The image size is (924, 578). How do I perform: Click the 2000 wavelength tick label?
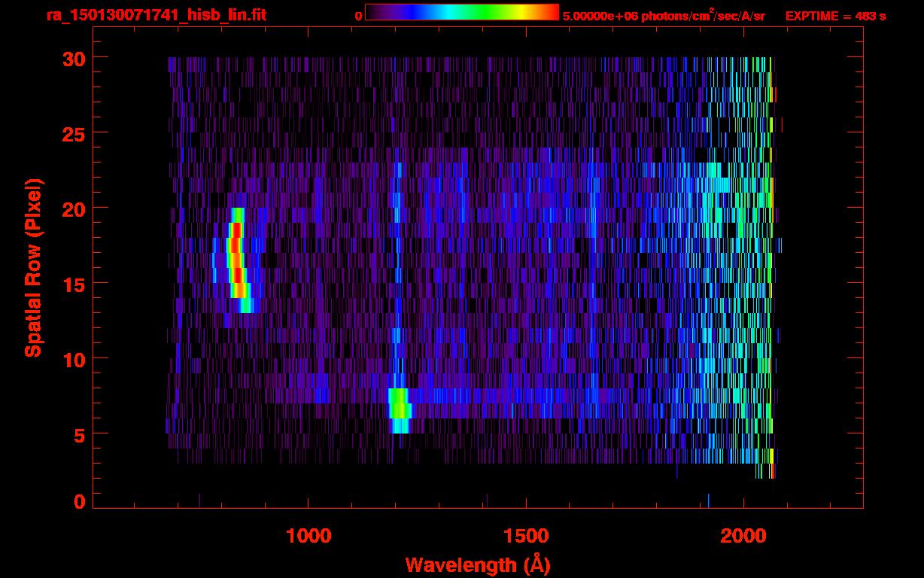click(743, 536)
